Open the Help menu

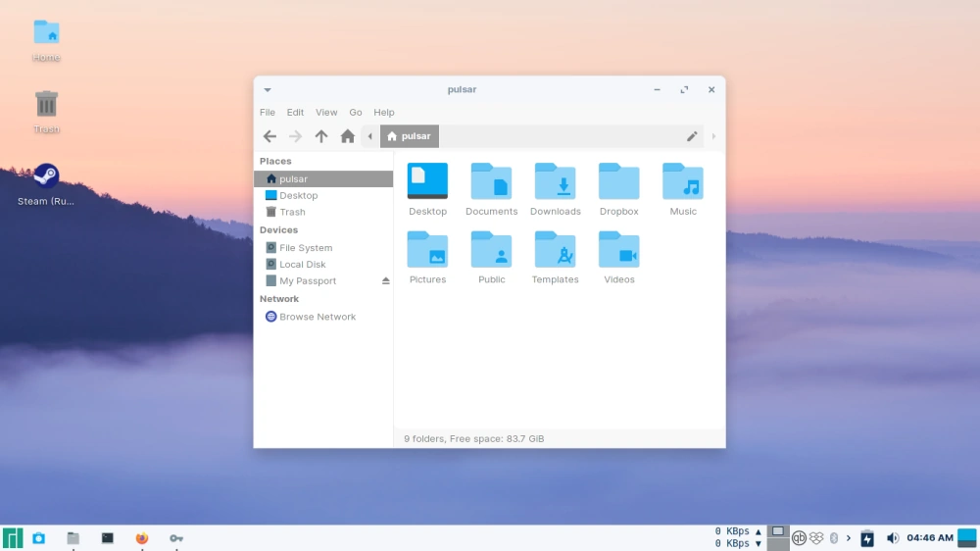pos(384,113)
